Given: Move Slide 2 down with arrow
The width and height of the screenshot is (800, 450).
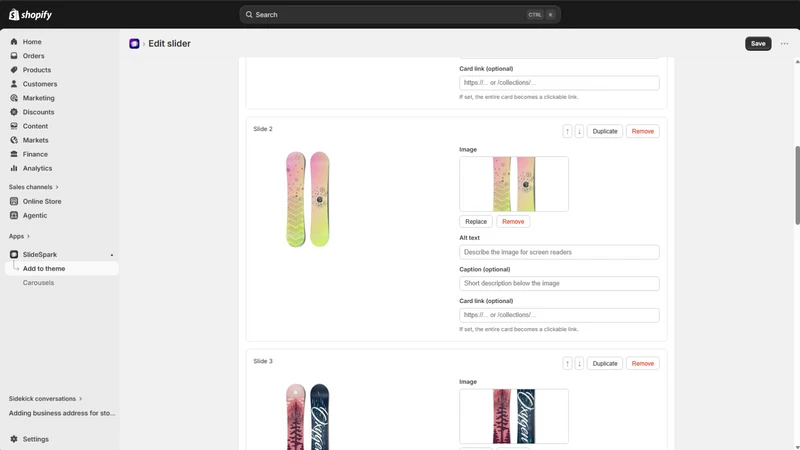Looking at the screenshot, I should [579, 131].
